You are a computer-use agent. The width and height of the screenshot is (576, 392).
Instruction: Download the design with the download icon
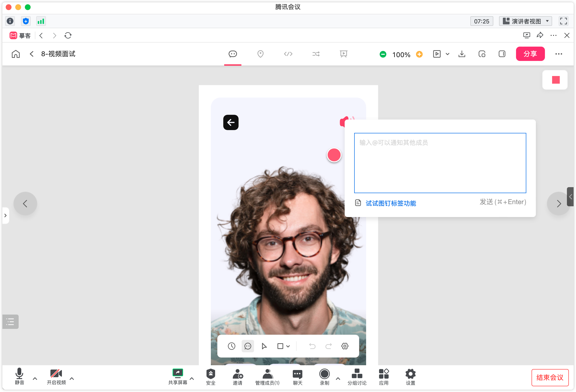pyautogui.click(x=462, y=54)
